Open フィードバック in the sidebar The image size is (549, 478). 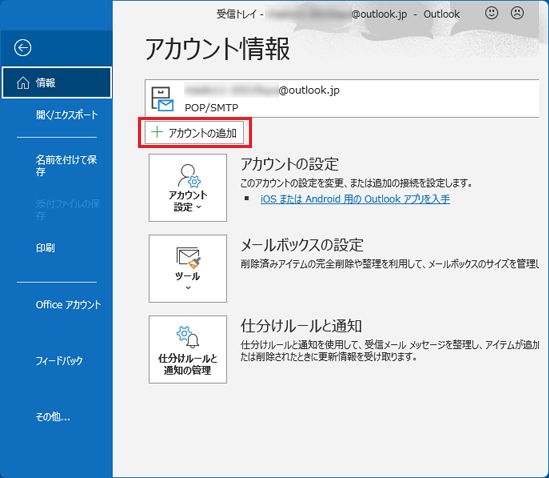[59, 361]
